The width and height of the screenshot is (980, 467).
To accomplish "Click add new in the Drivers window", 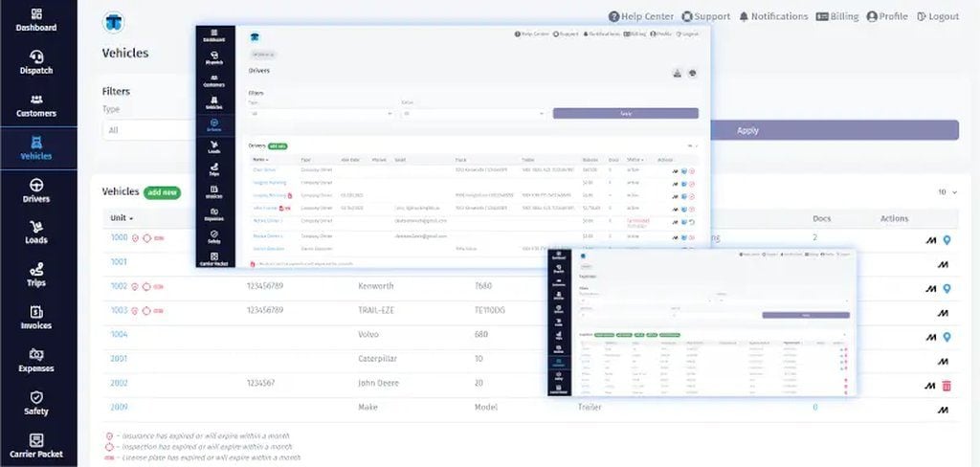I will [x=278, y=145].
